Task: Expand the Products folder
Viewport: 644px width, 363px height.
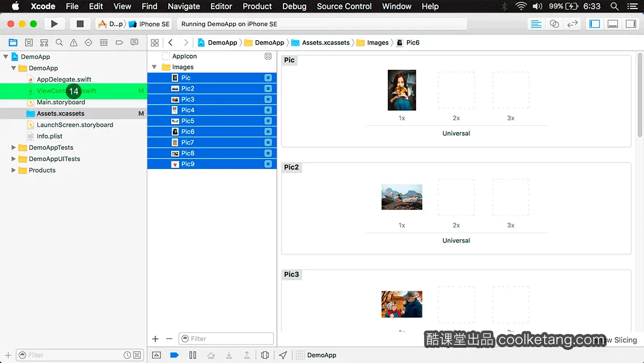Action: pyautogui.click(x=13, y=170)
